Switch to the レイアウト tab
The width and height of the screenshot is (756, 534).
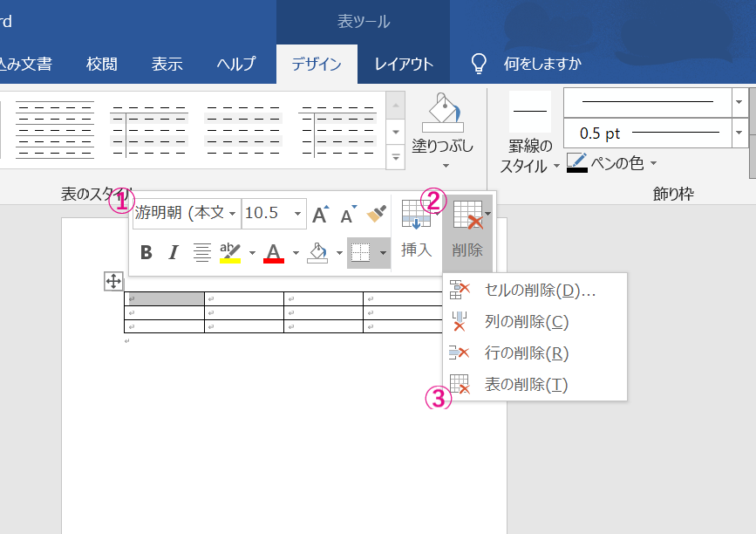(404, 64)
